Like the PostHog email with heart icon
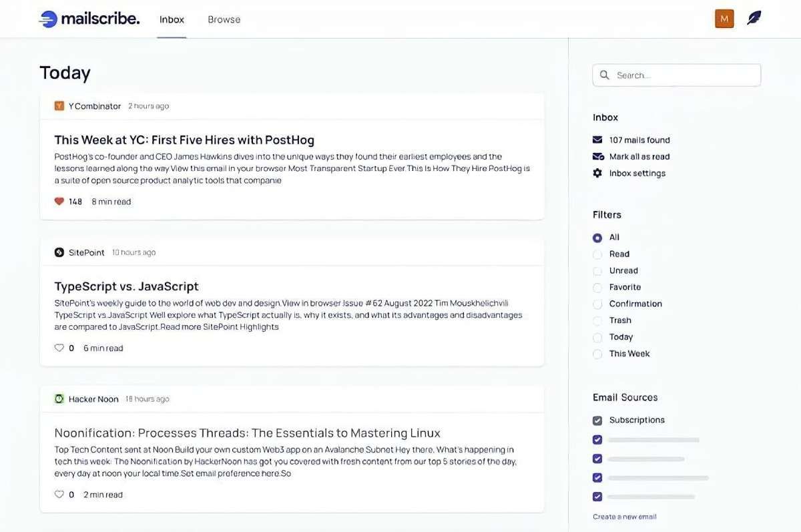The width and height of the screenshot is (801, 532). (x=59, y=202)
